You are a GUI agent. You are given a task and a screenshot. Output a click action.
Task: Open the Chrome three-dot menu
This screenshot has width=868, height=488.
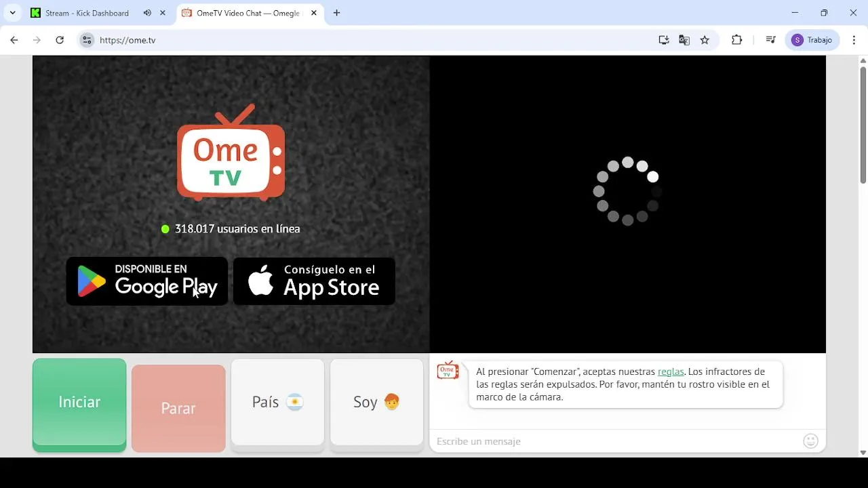coord(854,40)
